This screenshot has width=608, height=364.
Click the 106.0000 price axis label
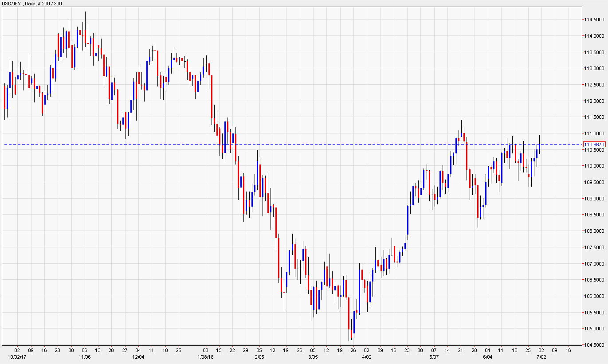594,296
